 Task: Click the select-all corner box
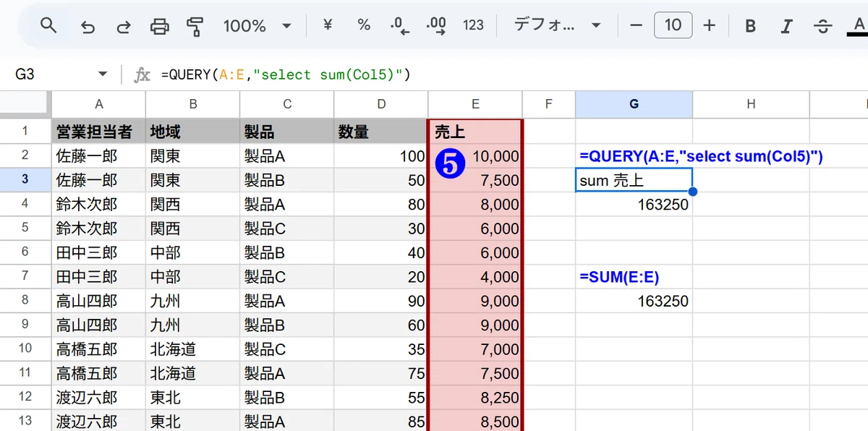click(25, 104)
